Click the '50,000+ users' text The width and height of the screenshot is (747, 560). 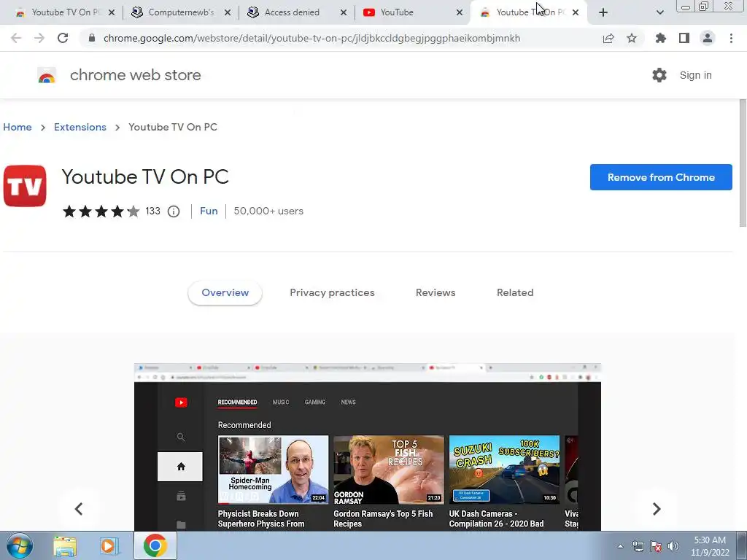(x=268, y=211)
